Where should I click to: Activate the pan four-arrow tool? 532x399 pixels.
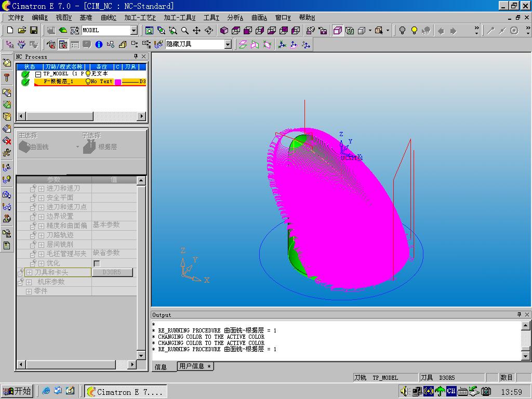click(197, 31)
